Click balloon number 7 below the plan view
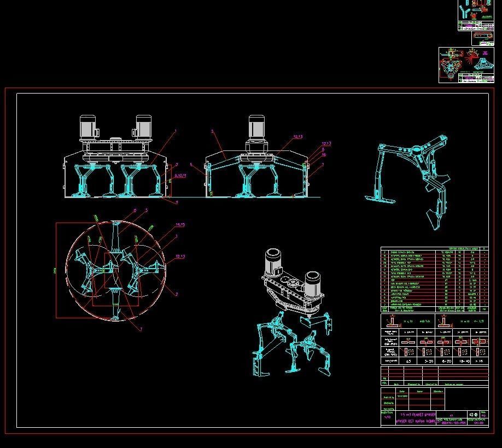Image resolution: width=502 pixels, height=448 pixels. click(x=142, y=328)
